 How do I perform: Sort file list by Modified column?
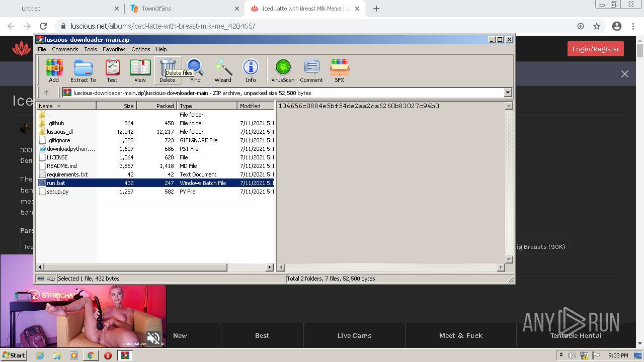click(x=256, y=106)
